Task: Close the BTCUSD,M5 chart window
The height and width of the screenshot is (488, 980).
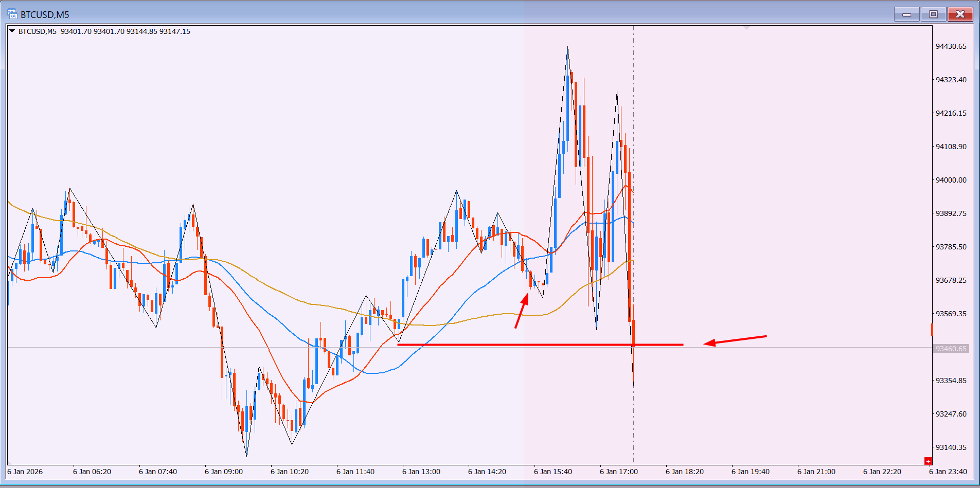Action: [960, 14]
